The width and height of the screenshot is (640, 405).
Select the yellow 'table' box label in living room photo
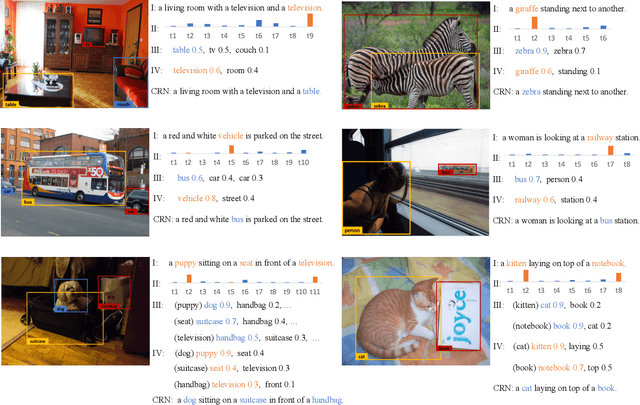tap(11, 105)
